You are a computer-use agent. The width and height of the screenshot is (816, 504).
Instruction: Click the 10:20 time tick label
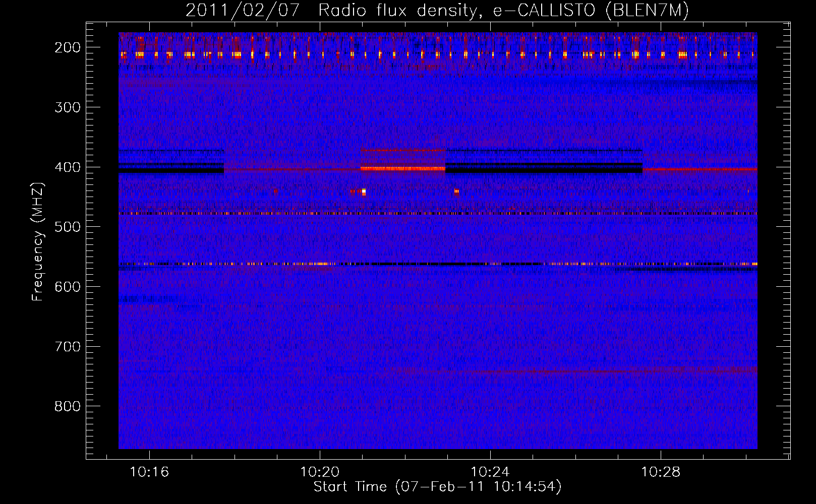point(320,472)
